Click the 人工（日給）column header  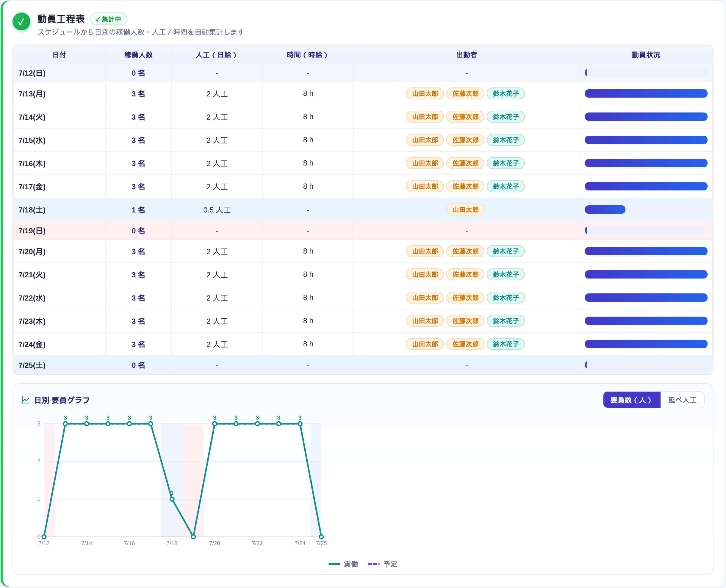pyautogui.click(x=217, y=55)
